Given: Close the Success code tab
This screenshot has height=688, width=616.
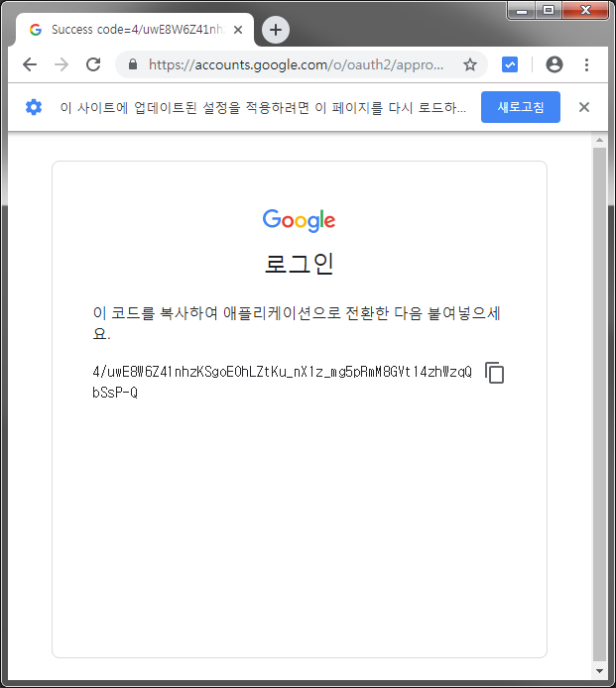Looking at the screenshot, I should click(238, 30).
